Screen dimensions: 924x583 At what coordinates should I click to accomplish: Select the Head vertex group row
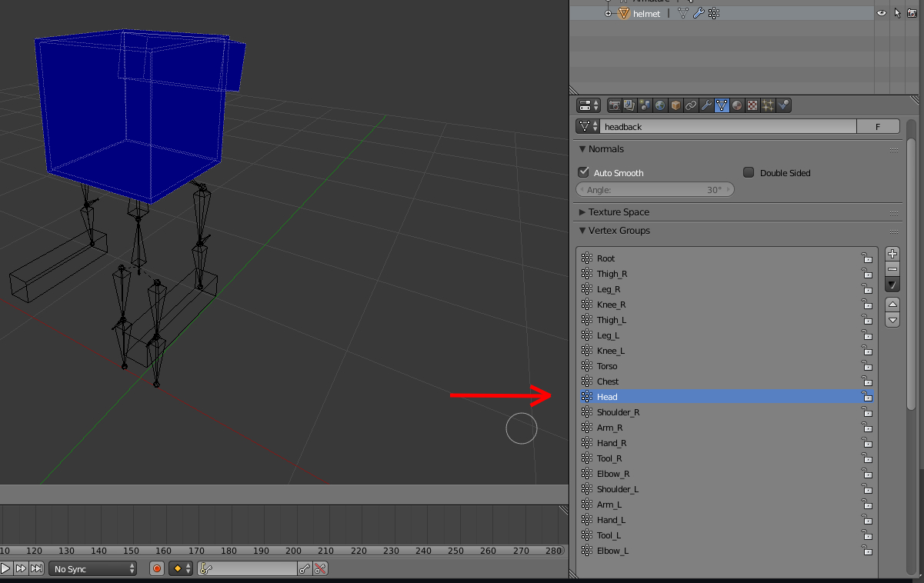click(x=726, y=396)
